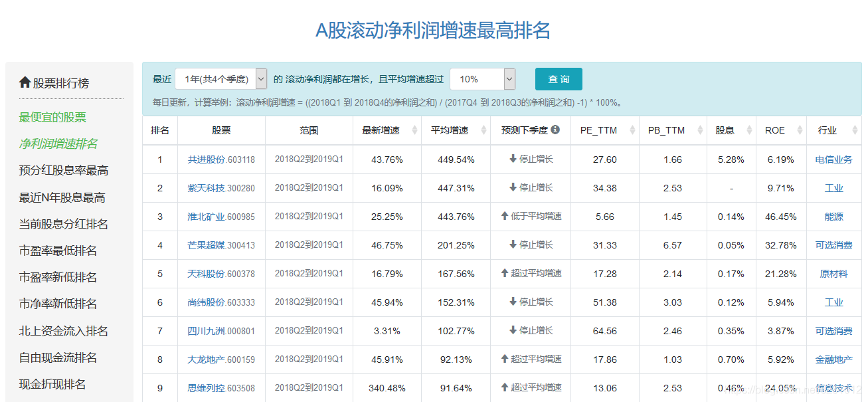The image size is (868, 402).
Task: Go to 当前股息分红排名
Action: (64, 224)
